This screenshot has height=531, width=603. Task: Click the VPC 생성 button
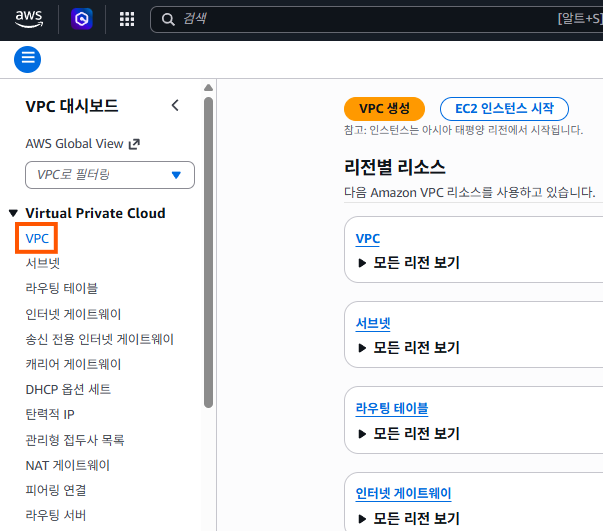[x=384, y=109]
